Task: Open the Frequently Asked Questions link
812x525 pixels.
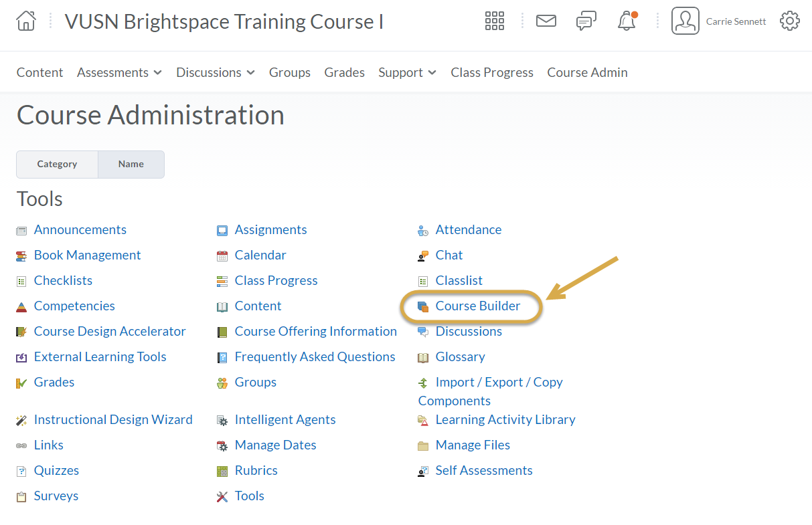Action: [x=315, y=356]
